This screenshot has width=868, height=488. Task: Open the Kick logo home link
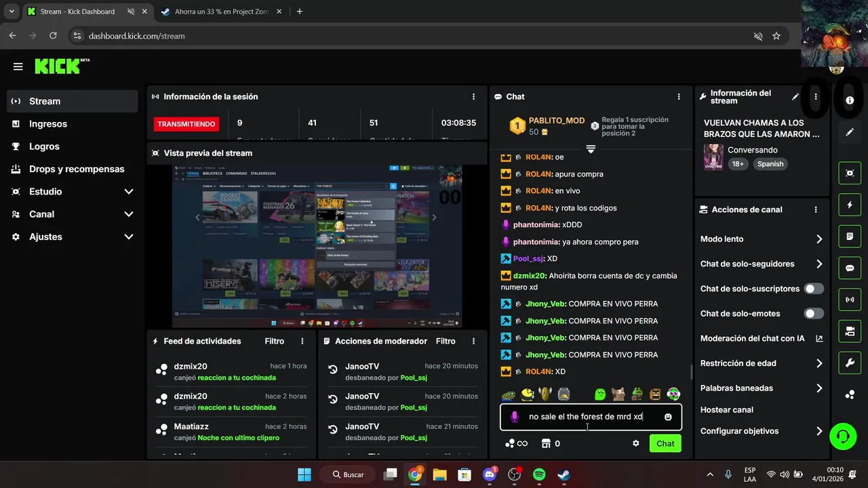pyautogui.click(x=62, y=66)
